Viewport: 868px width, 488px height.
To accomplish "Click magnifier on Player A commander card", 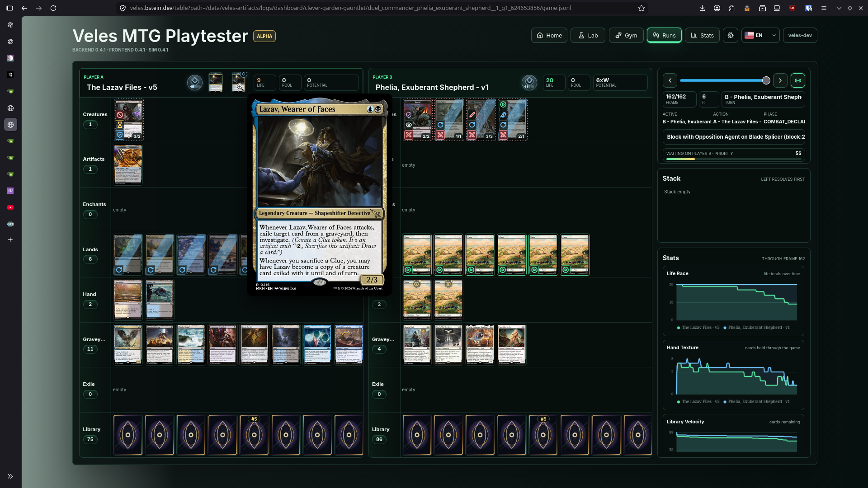I will [240, 86].
